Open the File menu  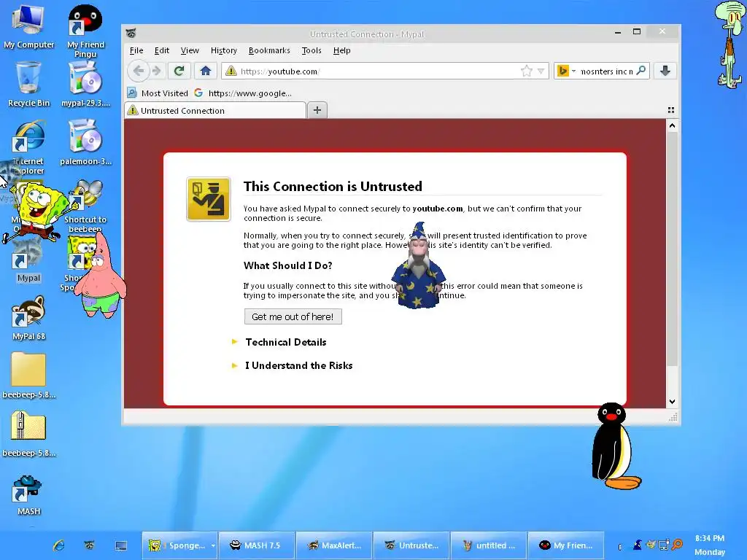pyautogui.click(x=136, y=50)
